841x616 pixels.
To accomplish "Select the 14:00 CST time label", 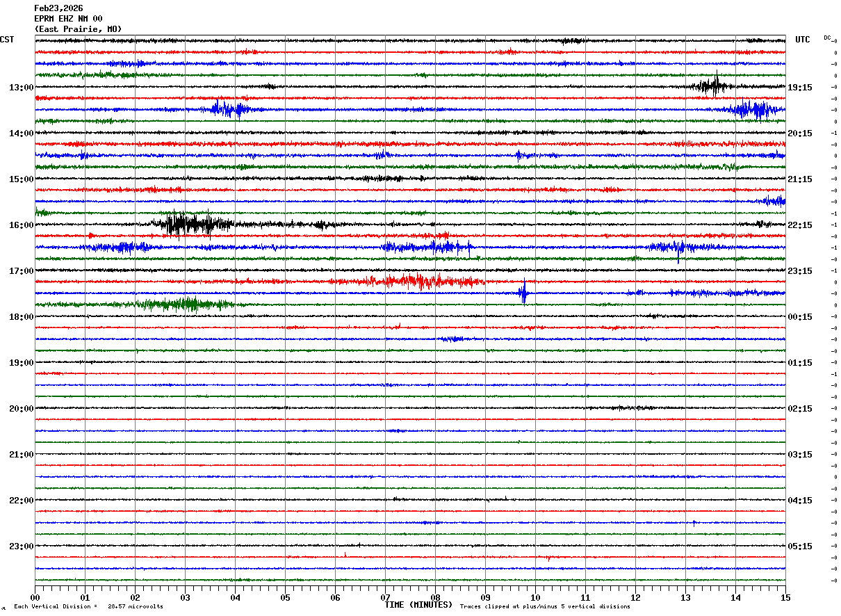I will pyautogui.click(x=21, y=133).
